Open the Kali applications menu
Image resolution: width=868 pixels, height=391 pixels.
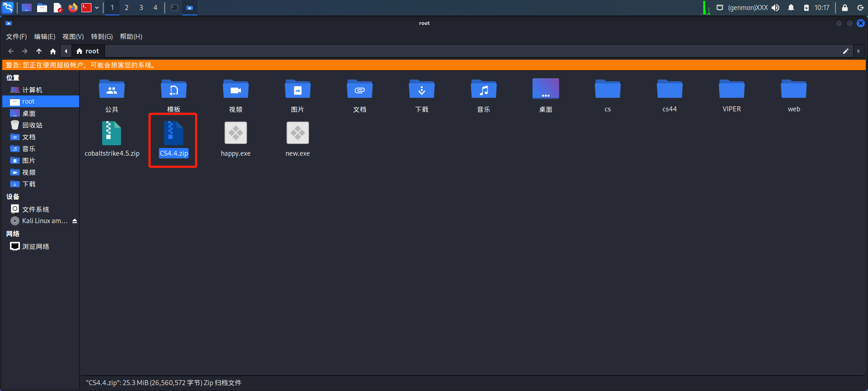point(8,7)
